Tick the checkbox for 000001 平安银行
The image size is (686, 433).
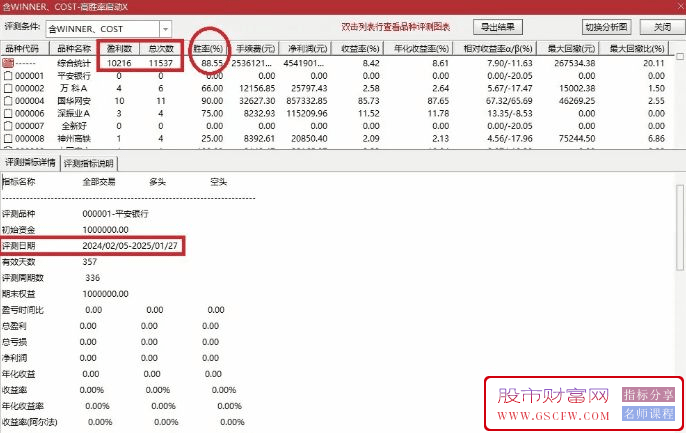(x=8, y=76)
